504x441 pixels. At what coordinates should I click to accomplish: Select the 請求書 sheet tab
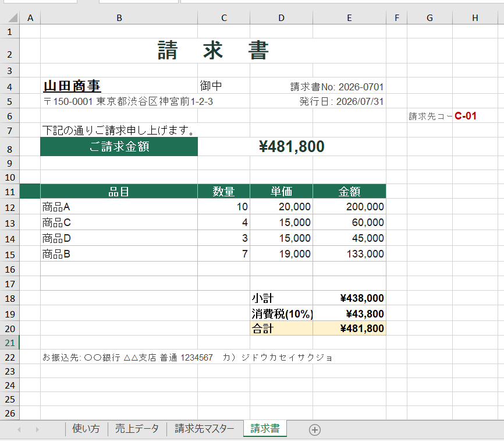click(265, 428)
